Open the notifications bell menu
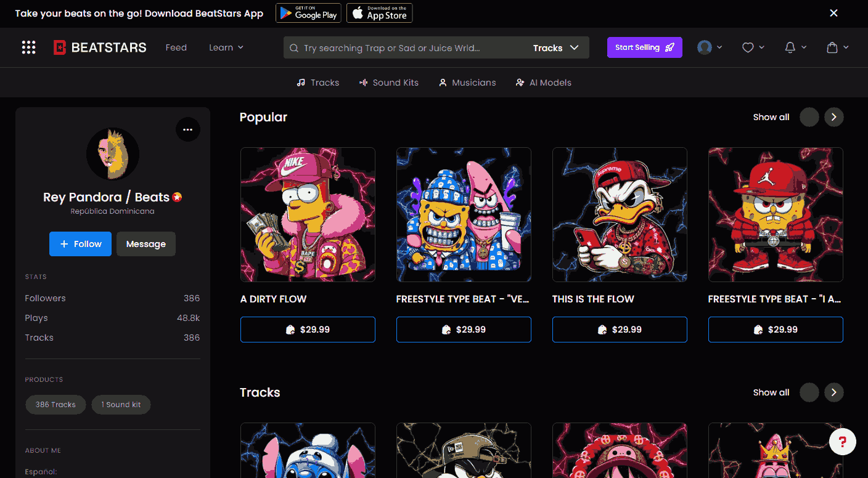This screenshot has width=868, height=478. (795, 47)
